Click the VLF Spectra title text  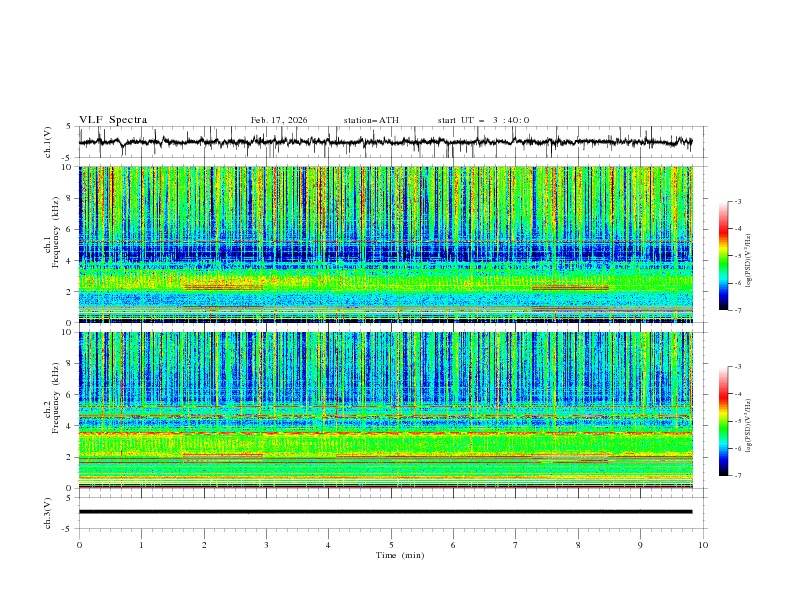[113, 120]
